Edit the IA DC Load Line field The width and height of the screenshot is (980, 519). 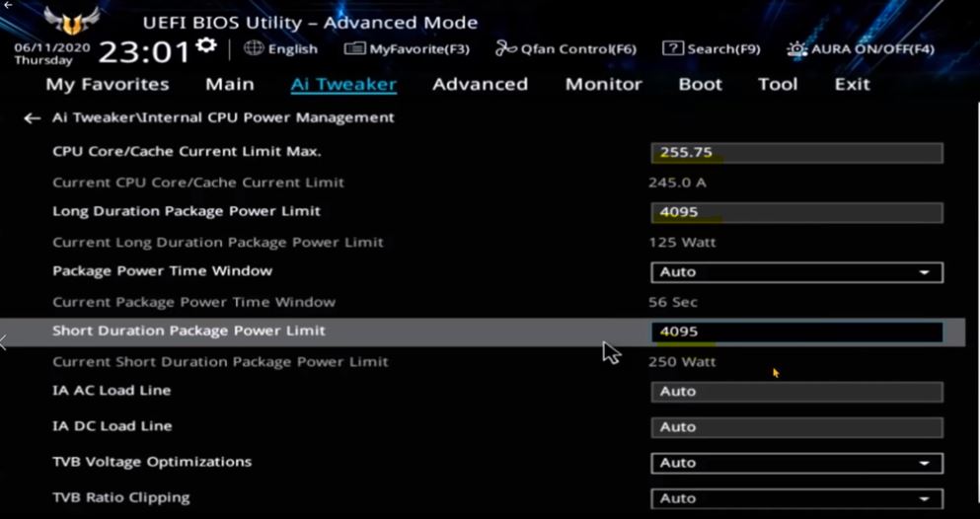tap(796, 427)
